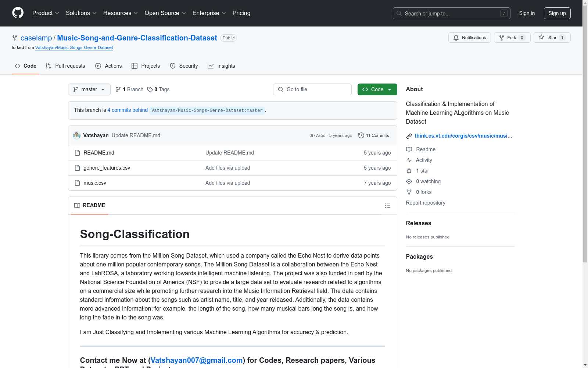Click the Song-Classification heading
The image size is (588, 368).
(135, 234)
